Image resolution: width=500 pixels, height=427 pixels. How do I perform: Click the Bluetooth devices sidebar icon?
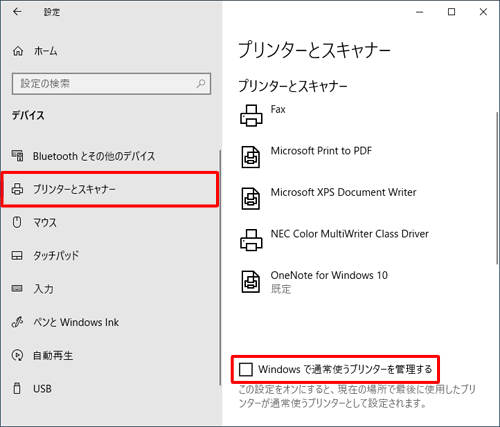[x=17, y=156]
